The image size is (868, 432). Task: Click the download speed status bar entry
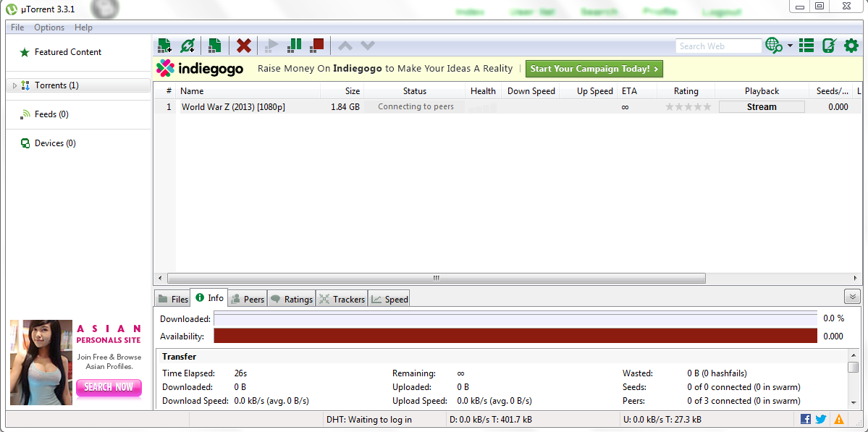click(x=490, y=420)
